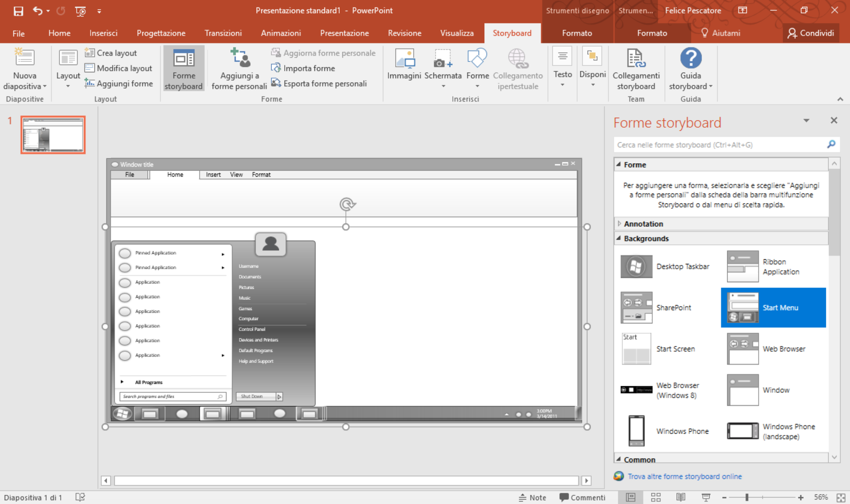The width and height of the screenshot is (850, 504).
Task: Zoom in with the plus button
Action: pos(801,497)
